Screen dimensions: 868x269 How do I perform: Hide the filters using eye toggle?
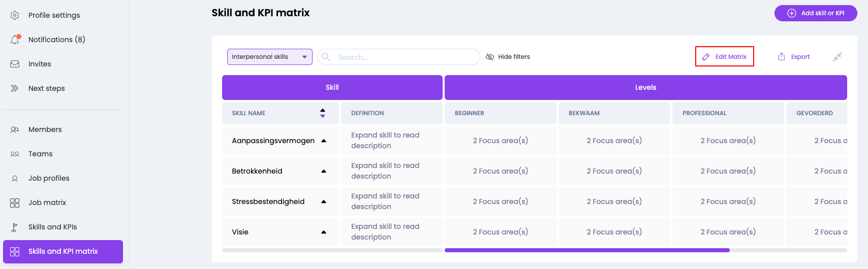pos(490,57)
